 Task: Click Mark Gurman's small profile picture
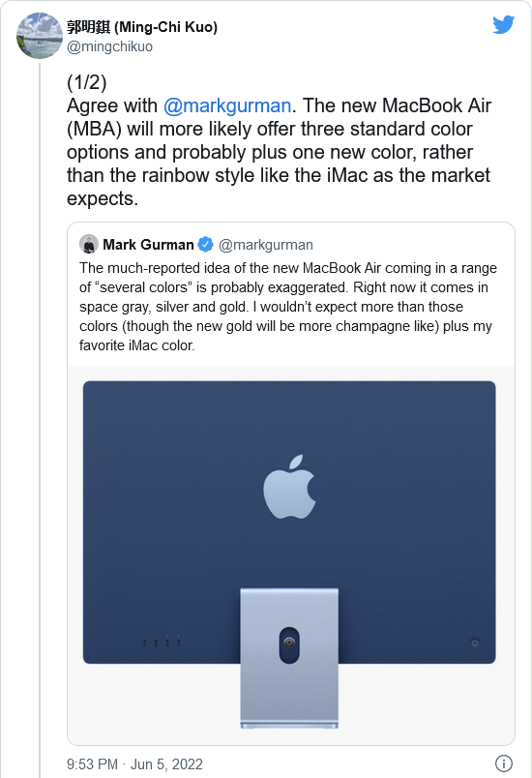[x=89, y=244]
